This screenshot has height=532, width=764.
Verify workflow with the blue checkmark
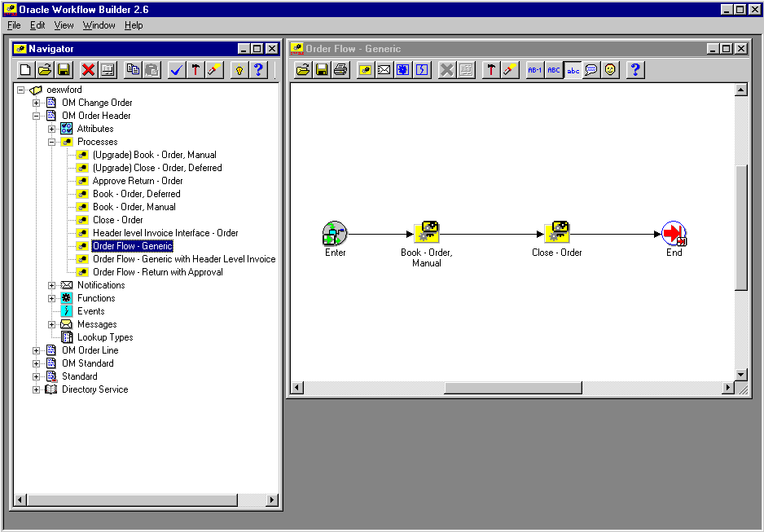[177, 70]
